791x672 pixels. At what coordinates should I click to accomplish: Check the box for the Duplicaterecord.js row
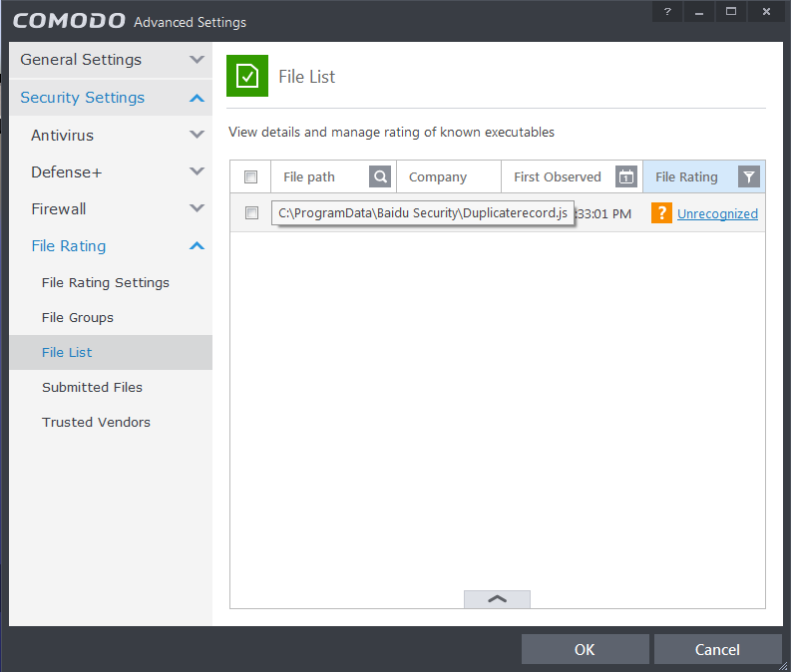(x=251, y=213)
